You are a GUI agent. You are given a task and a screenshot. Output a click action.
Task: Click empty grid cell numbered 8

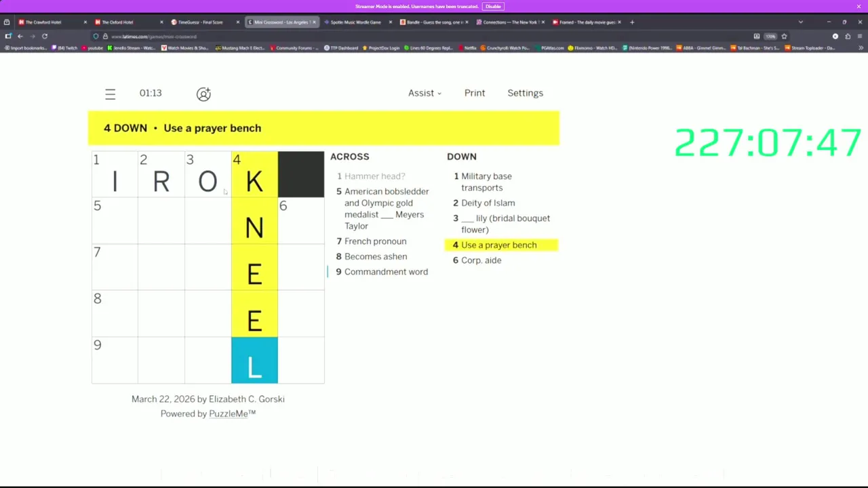[x=115, y=314]
